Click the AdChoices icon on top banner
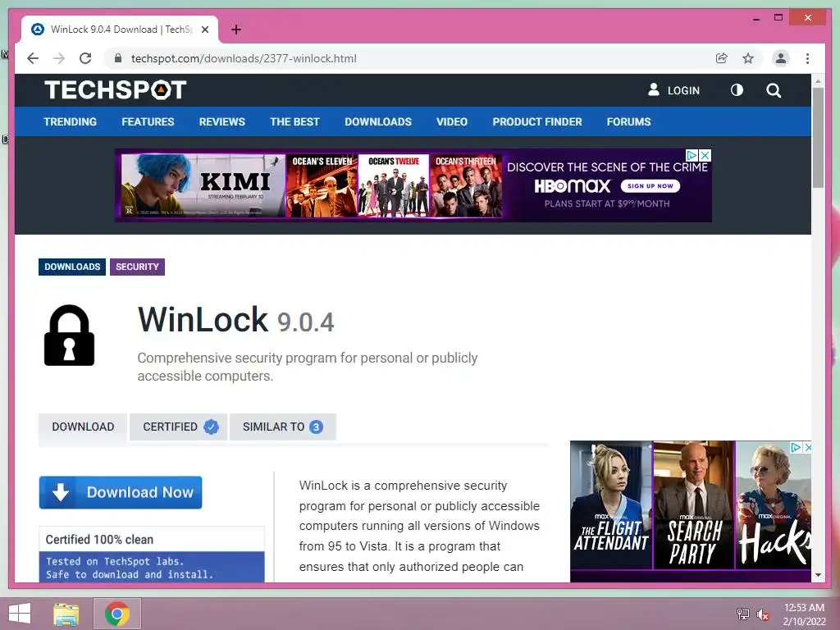Viewport: 840px width, 630px height. click(692, 155)
